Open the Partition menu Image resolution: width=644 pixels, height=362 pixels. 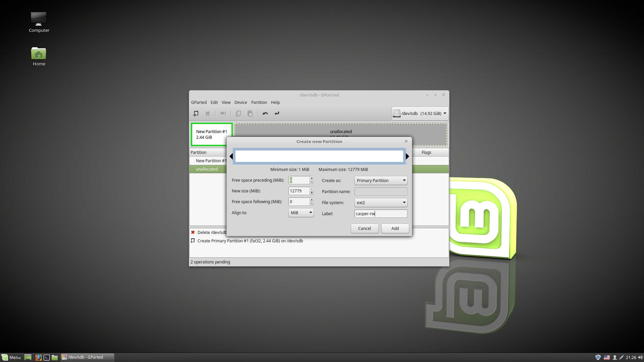(x=259, y=103)
